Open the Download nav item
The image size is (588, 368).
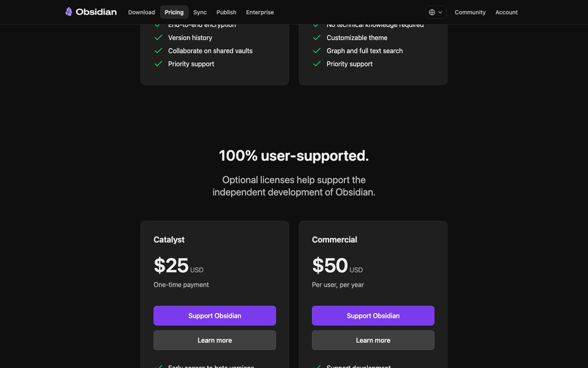click(141, 12)
